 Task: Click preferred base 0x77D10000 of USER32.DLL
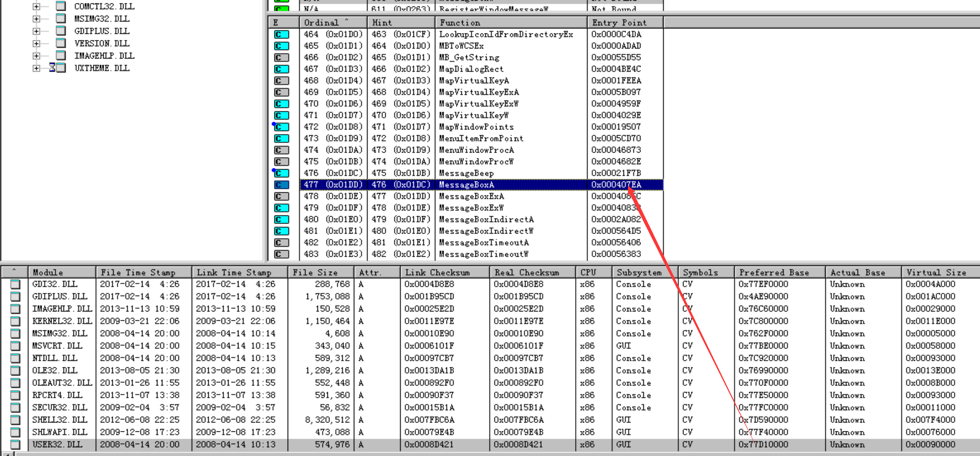point(763,445)
